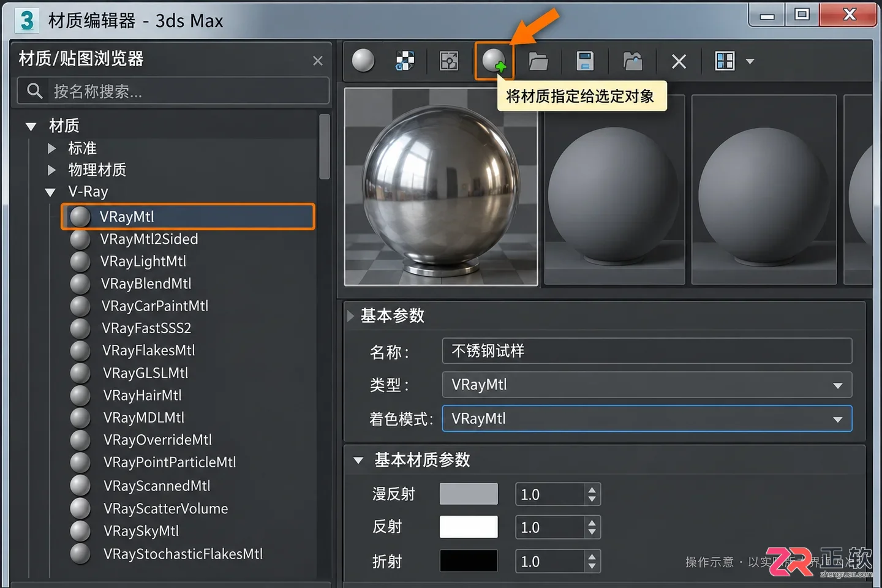The image size is (882, 588).
Task: Select VRayCarPaintMtl entry
Action: pos(154,306)
